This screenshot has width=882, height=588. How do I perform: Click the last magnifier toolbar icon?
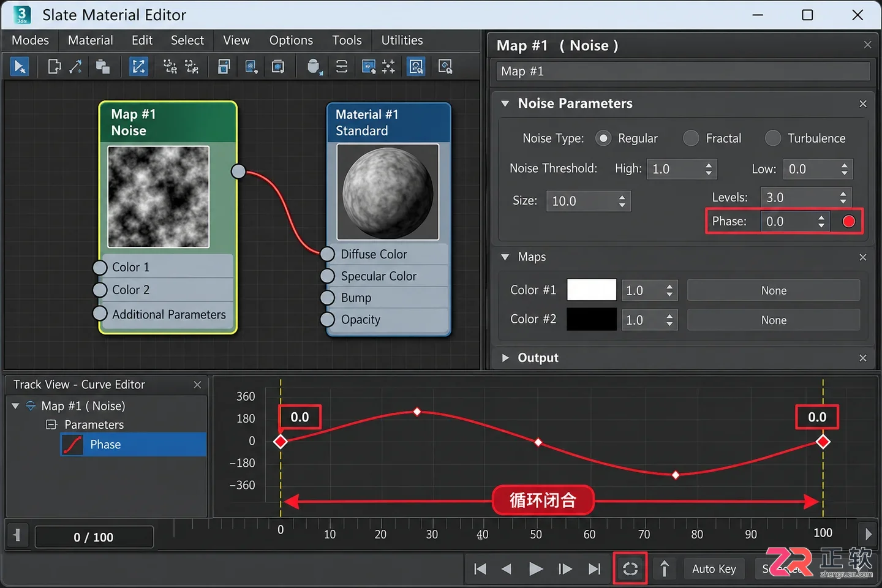coord(445,66)
